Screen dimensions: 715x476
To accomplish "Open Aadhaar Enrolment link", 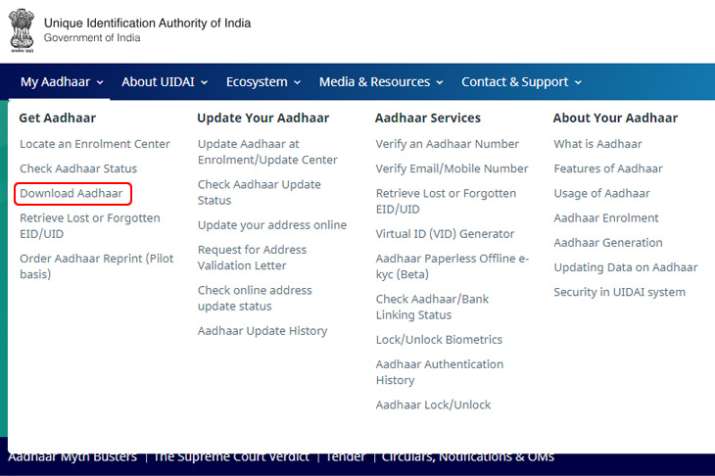I will coord(606,218).
